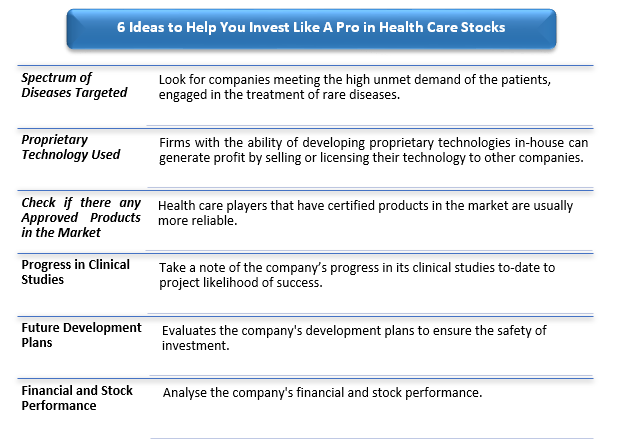Click the word 'investment.' in fifth row
Image resolution: width=626 pixels, height=444 pixels.
click(x=196, y=345)
